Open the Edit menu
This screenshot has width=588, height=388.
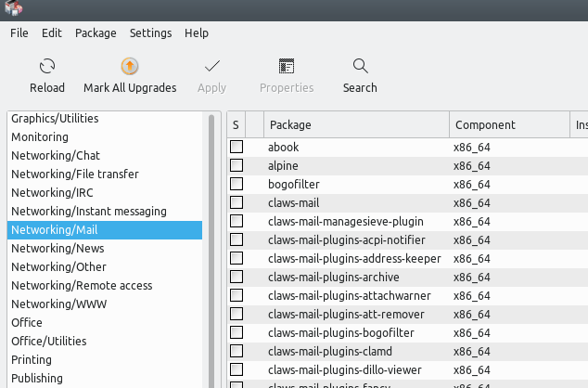[52, 33]
